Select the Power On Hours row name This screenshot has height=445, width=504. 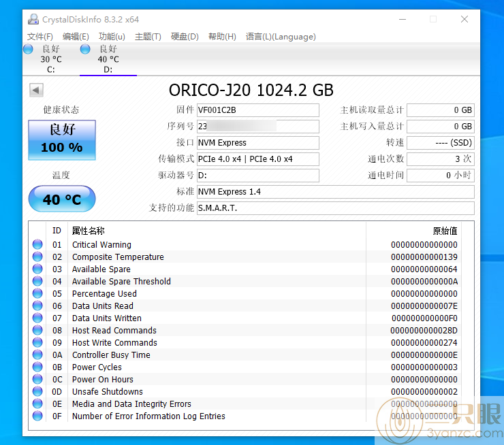coord(103,380)
